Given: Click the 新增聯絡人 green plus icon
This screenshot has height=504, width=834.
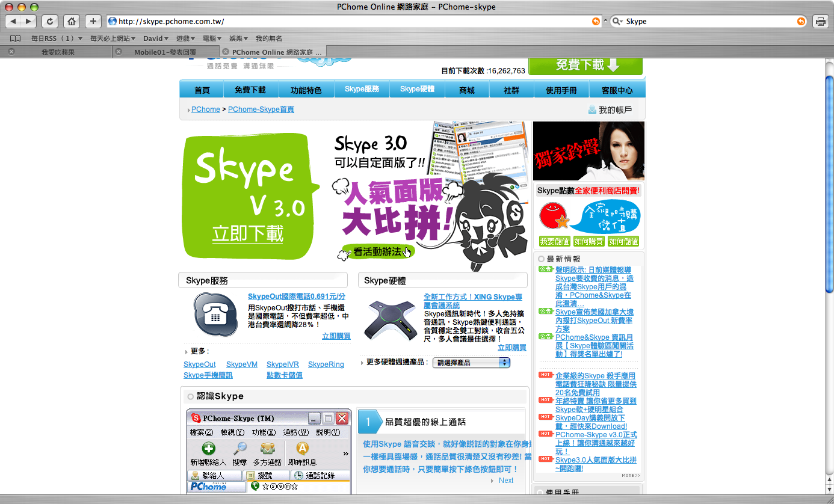Looking at the screenshot, I should [208, 449].
